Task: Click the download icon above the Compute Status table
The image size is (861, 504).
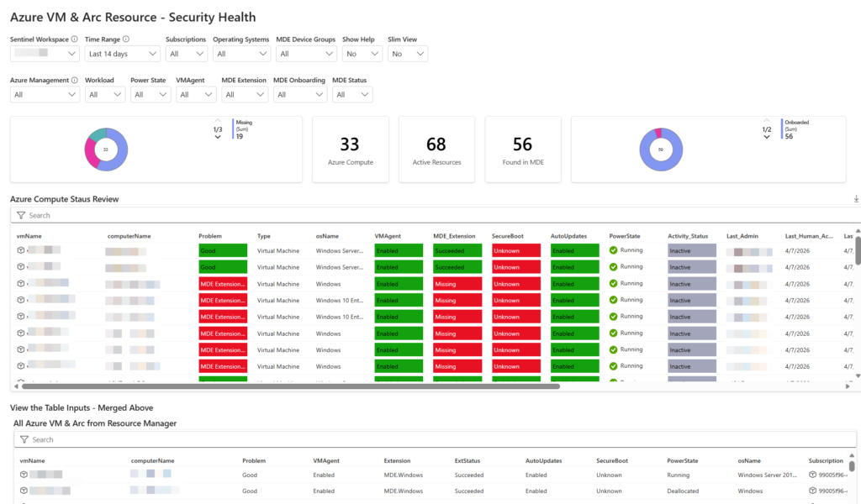Action: point(856,199)
